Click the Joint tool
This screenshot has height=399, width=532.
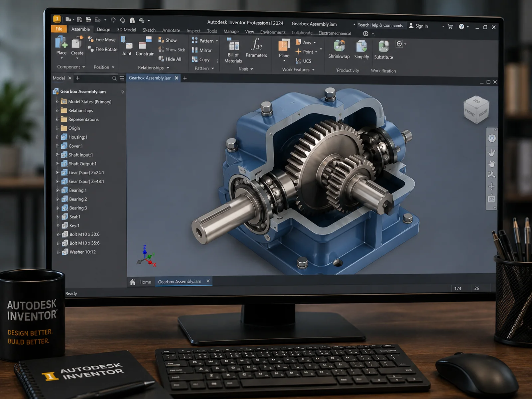(127, 46)
